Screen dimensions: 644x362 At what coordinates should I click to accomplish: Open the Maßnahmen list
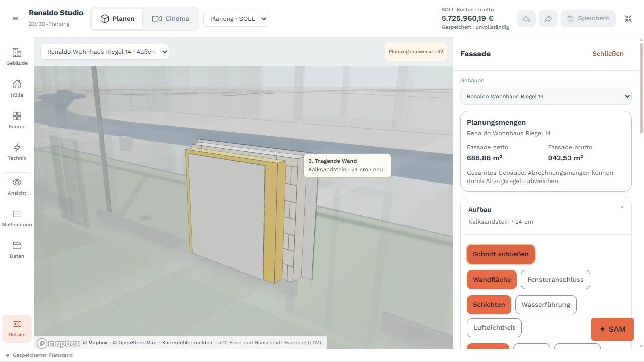[17, 218]
